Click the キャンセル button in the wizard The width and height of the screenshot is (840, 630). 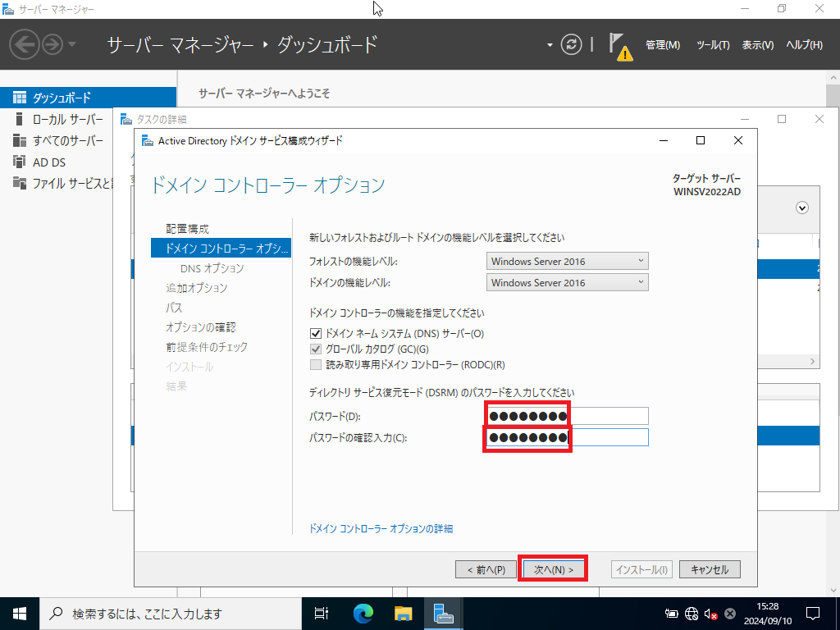click(710, 569)
